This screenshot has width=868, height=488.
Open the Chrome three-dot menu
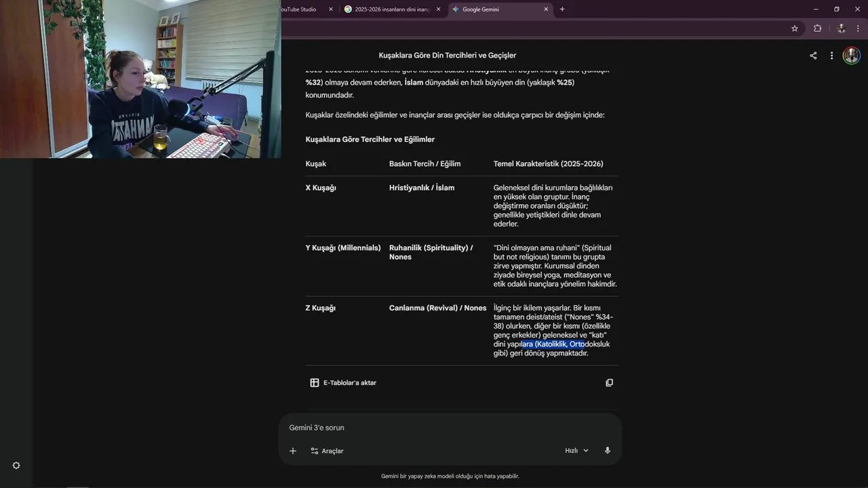tap(858, 28)
